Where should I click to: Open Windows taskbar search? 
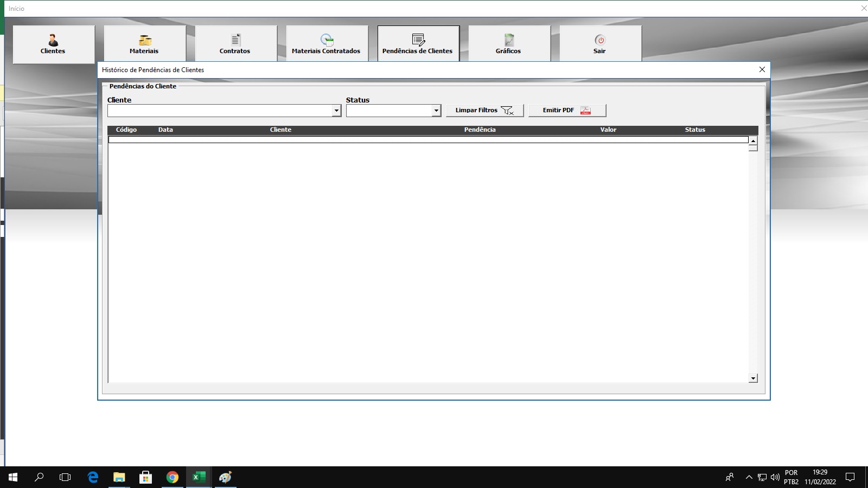(39, 477)
